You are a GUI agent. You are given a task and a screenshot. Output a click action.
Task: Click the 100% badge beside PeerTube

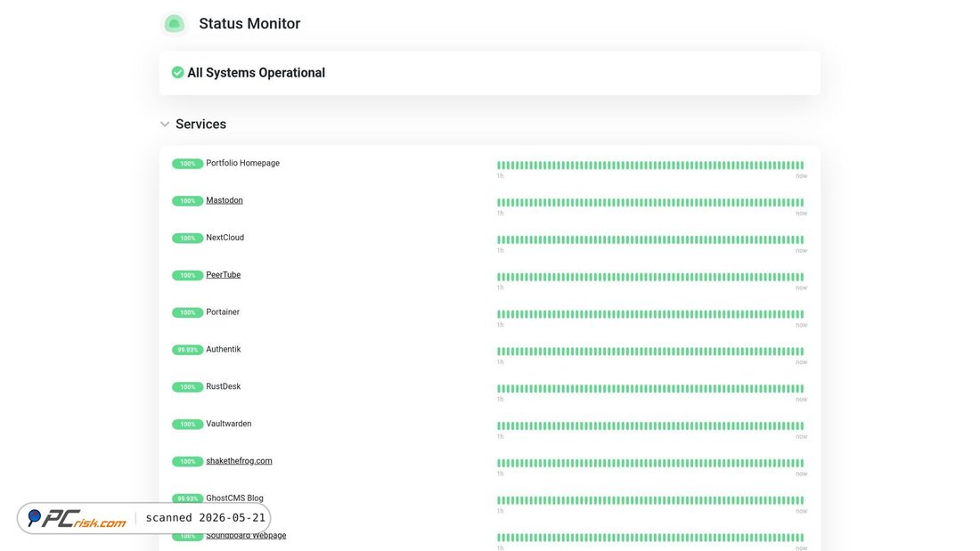point(187,275)
